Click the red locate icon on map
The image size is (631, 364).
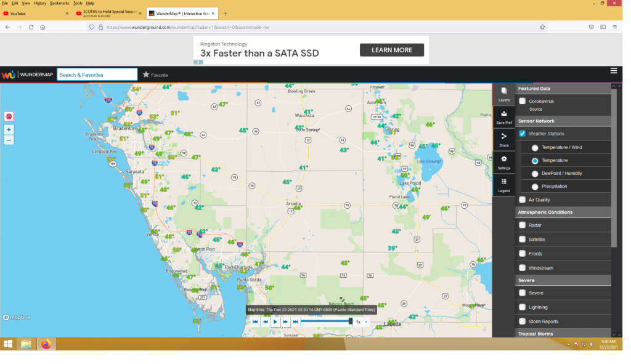(x=9, y=116)
